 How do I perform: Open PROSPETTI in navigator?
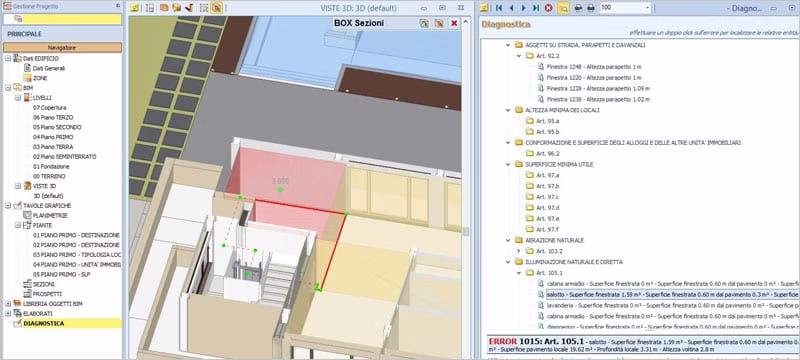pyautogui.click(x=47, y=294)
